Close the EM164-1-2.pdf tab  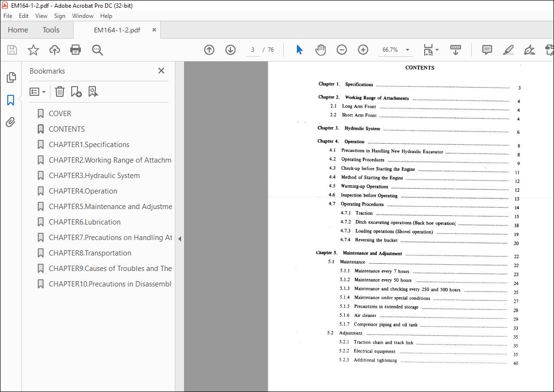[x=154, y=30]
